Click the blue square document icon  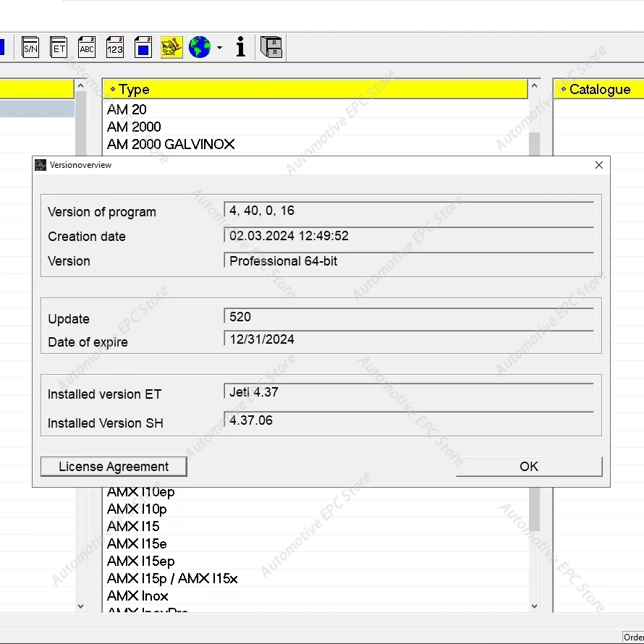tap(143, 48)
